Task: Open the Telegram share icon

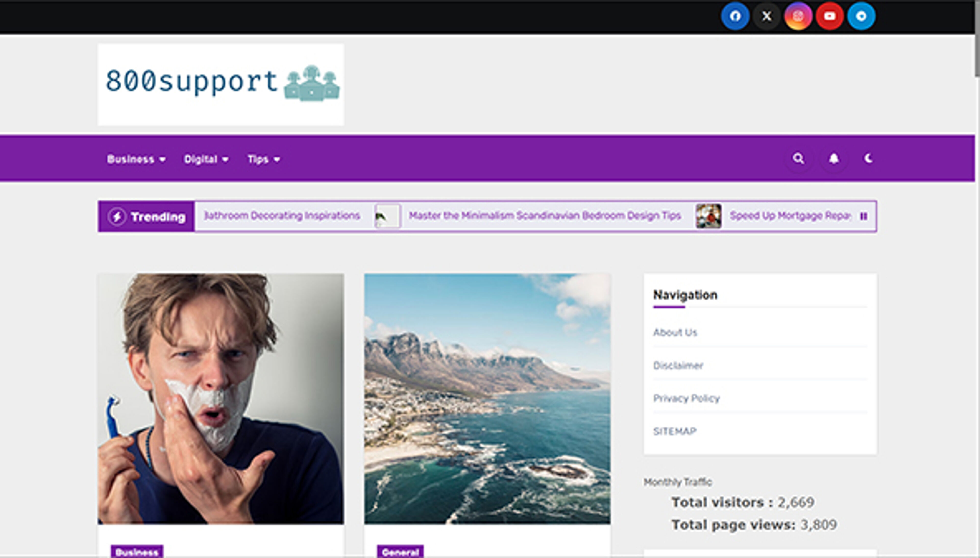Action: click(x=861, y=16)
